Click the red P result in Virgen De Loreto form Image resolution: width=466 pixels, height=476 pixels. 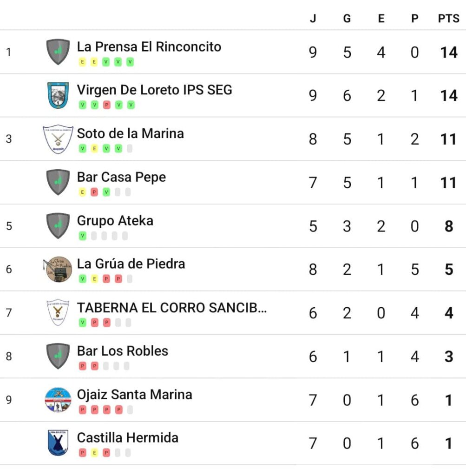point(106,105)
